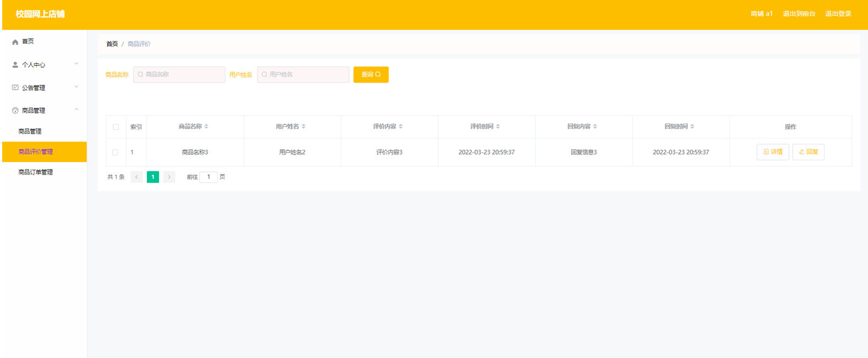The height and width of the screenshot is (358, 868).
Task: Sort by 回复内容 column arrows
Action: pos(595,127)
